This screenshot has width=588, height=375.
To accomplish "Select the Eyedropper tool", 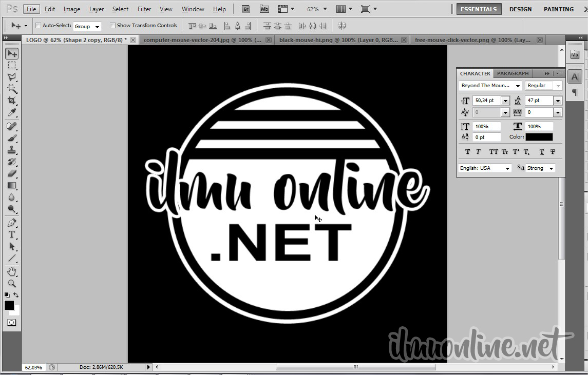I will (x=12, y=113).
